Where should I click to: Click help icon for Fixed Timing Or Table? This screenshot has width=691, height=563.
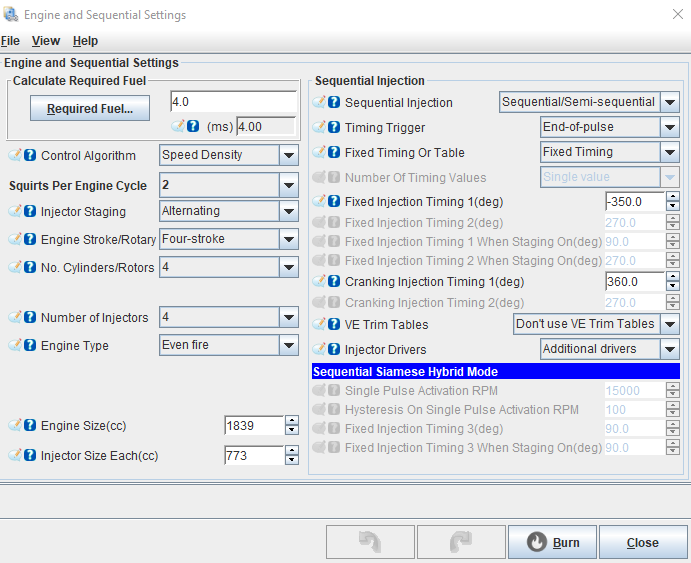click(x=334, y=152)
